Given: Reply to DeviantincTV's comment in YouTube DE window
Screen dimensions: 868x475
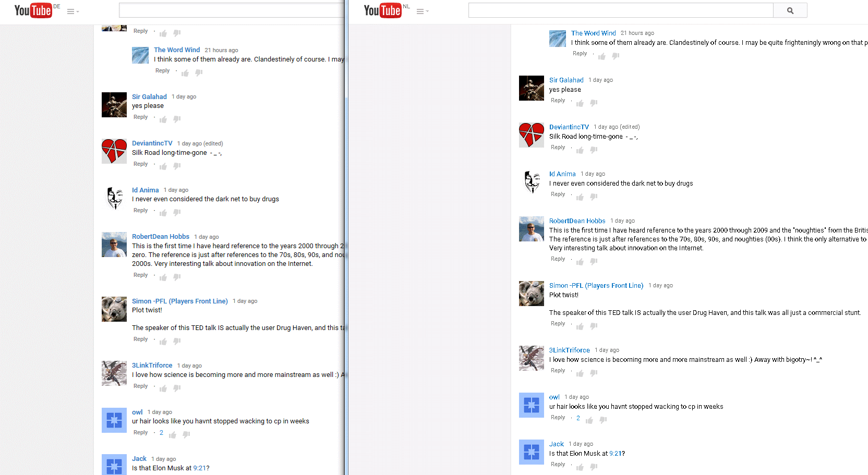Looking at the screenshot, I should coord(140,164).
